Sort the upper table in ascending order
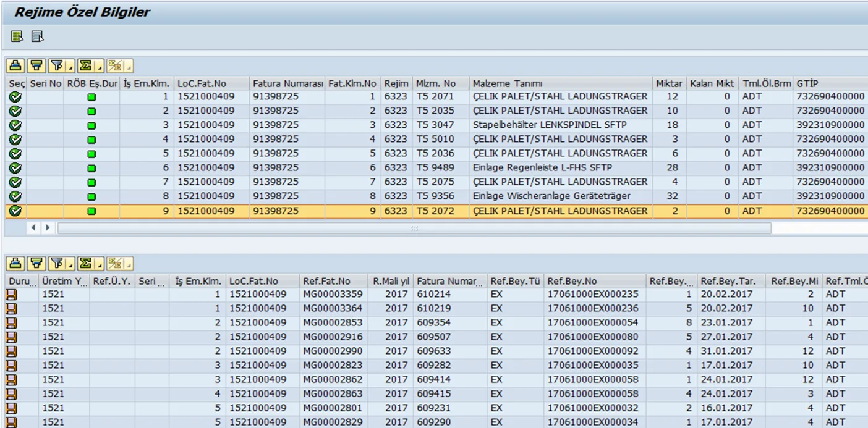868x428 pixels. click(x=15, y=65)
